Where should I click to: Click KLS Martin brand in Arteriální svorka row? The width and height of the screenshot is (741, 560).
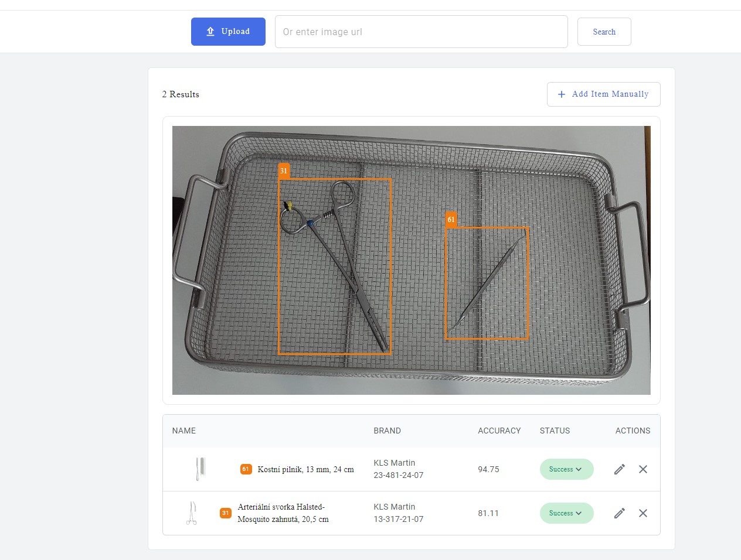[395, 507]
